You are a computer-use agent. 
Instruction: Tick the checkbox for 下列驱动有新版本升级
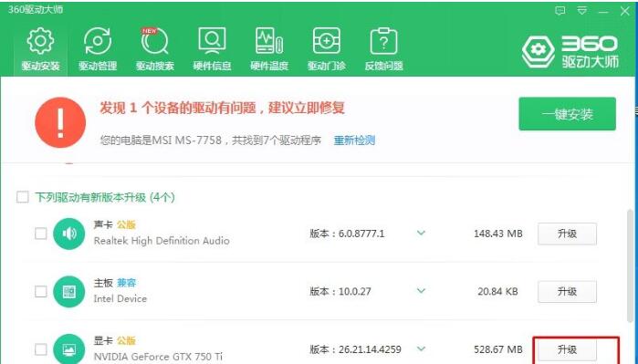(x=23, y=197)
